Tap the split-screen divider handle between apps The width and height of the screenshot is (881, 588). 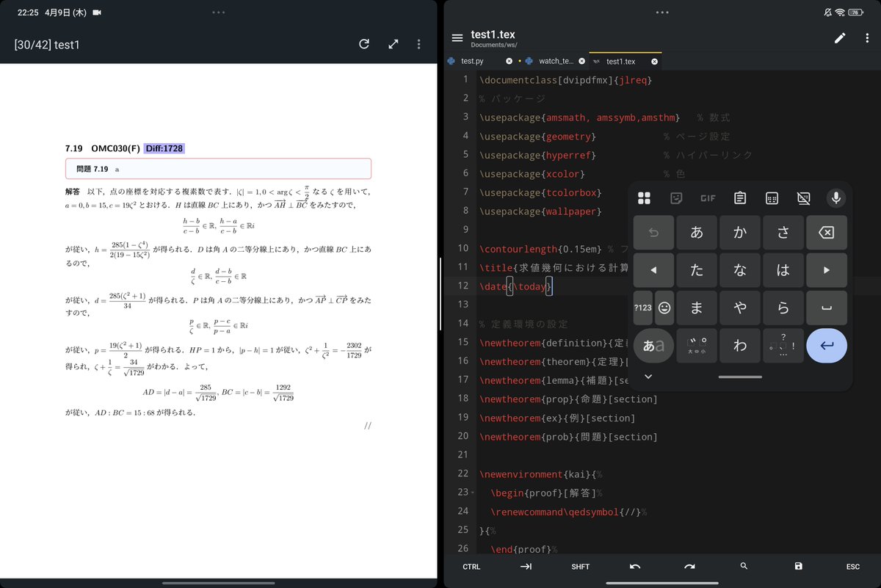click(x=440, y=294)
